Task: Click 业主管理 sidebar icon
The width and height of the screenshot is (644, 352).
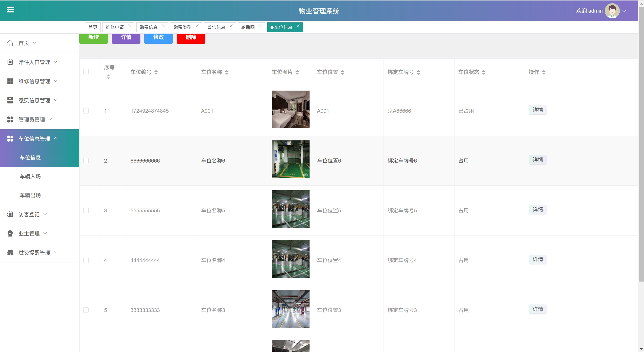Action: coord(10,233)
